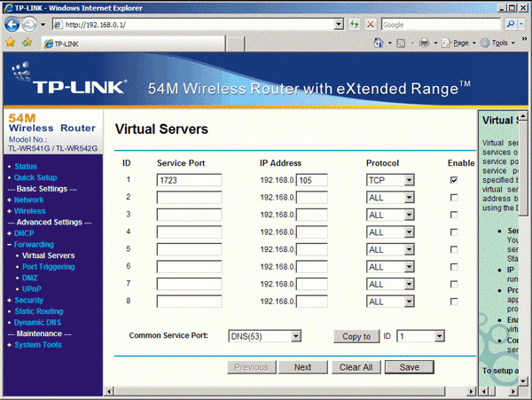Select Port Triggering submenu item

(x=48, y=267)
